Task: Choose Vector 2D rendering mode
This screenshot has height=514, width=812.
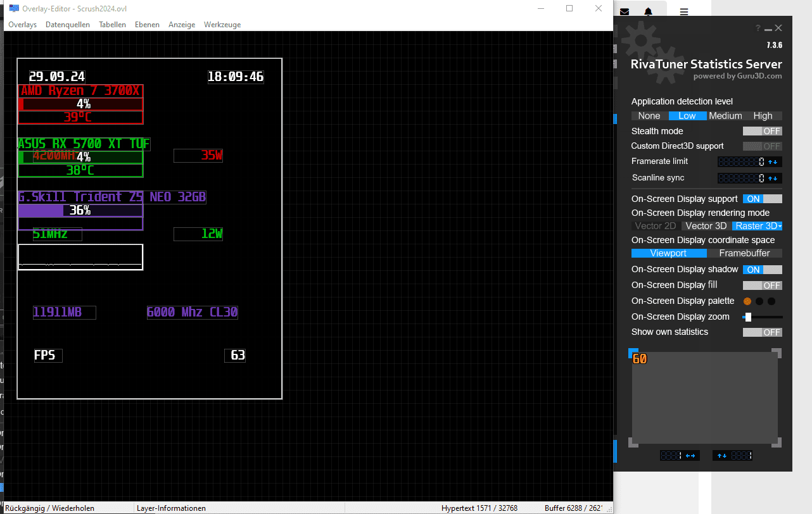Action: pos(656,226)
